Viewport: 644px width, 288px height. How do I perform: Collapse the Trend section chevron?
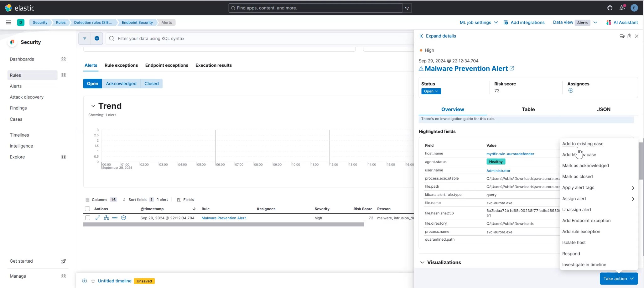(x=93, y=106)
